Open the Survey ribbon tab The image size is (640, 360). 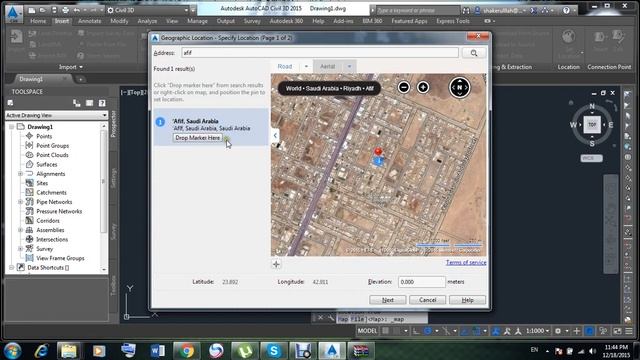tap(252, 21)
